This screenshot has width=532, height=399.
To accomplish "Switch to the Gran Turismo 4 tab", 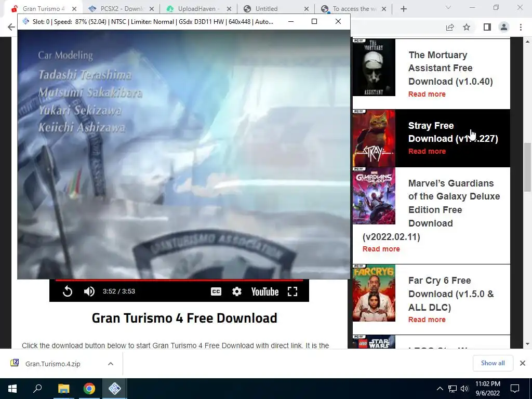I will [44, 9].
